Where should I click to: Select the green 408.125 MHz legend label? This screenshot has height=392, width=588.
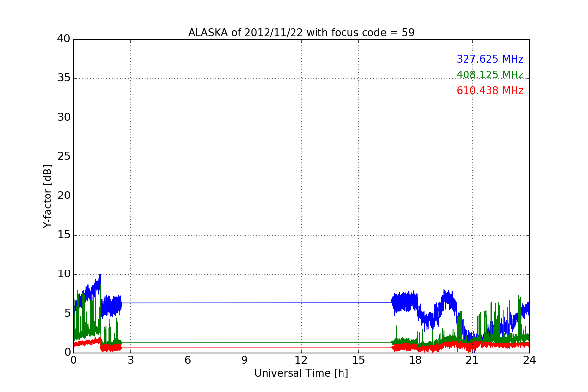point(490,75)
